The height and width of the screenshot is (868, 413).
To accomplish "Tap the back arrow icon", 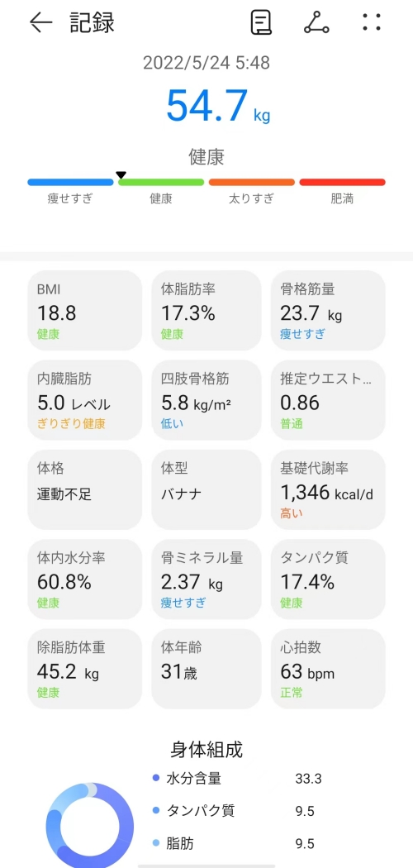I will [41, 22].
